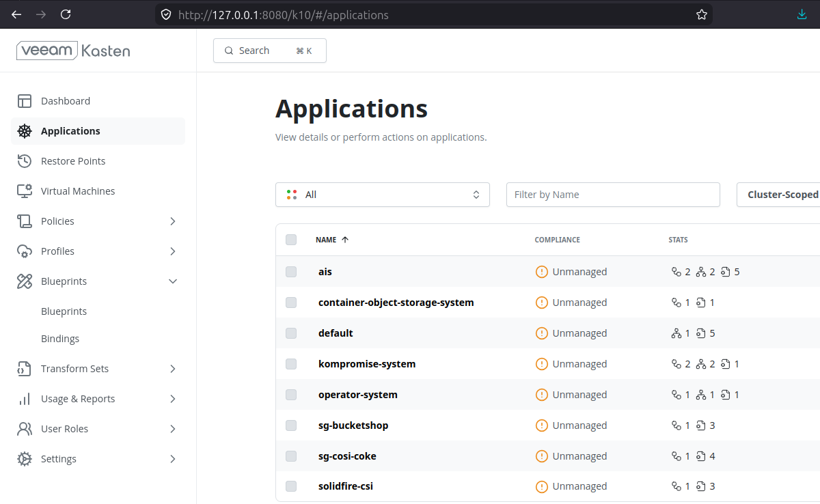Check the box for default
This screenshot has height=504, width=820.
pyautogui.click(x=291, y=333)
